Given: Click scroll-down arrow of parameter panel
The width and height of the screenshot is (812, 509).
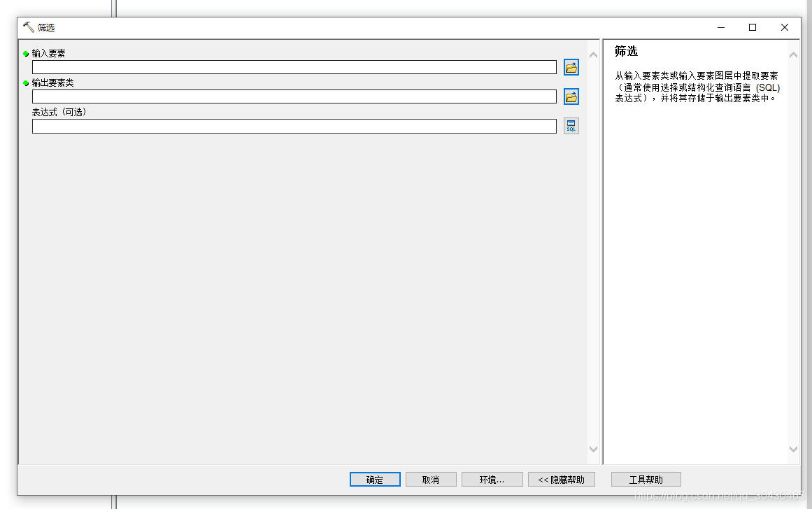Looking at the screenshot, I should coord(593,450).
